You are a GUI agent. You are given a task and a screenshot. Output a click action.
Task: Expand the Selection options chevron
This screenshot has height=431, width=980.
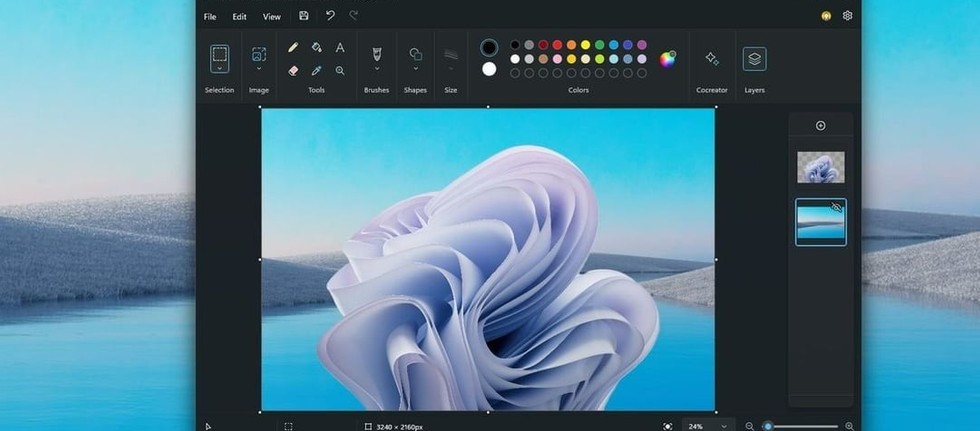[219, 68]
